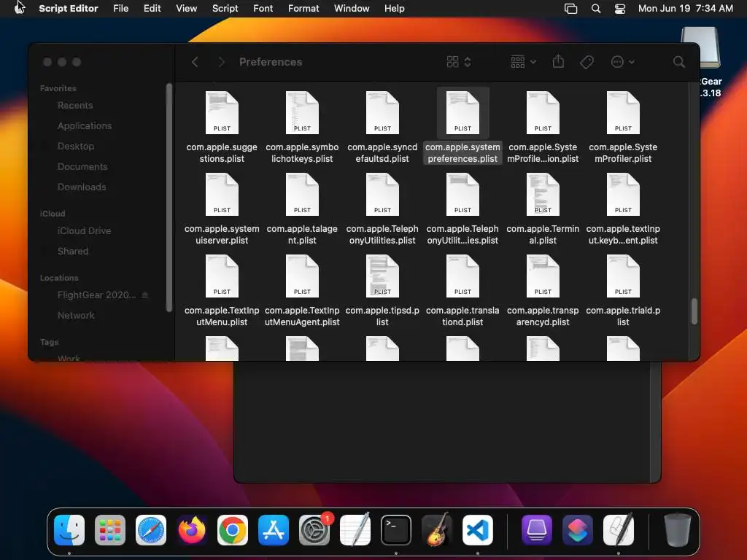Select com.apple.suggestions.plist file
Viewport: 747px width, 560px height.
[x=222, y=127]
